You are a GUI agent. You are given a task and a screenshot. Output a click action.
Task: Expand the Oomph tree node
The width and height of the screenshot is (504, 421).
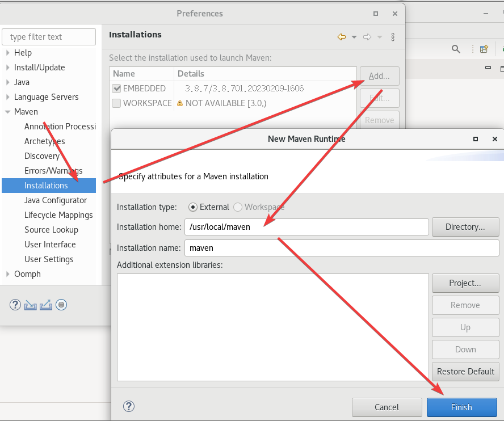8,274
